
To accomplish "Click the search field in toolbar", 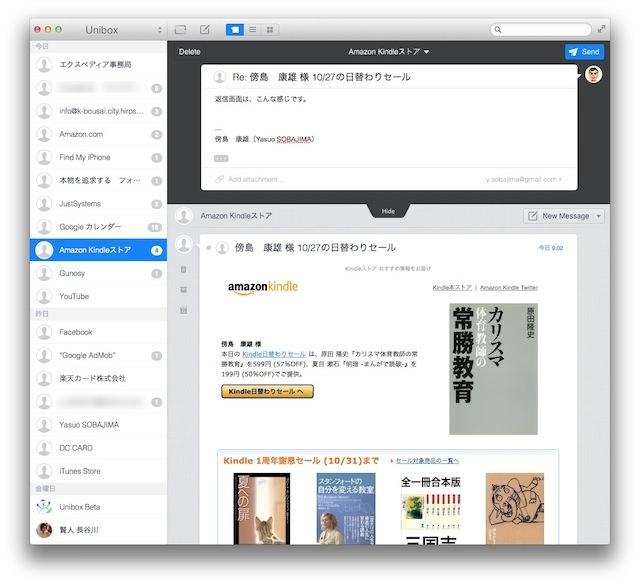I will (540, 30).
